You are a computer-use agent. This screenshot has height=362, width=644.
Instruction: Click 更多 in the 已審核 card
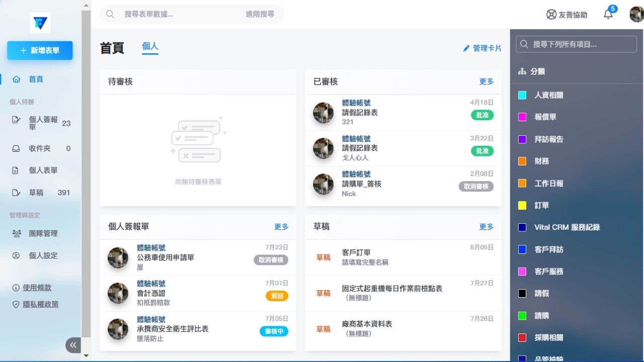click(487, 81)
